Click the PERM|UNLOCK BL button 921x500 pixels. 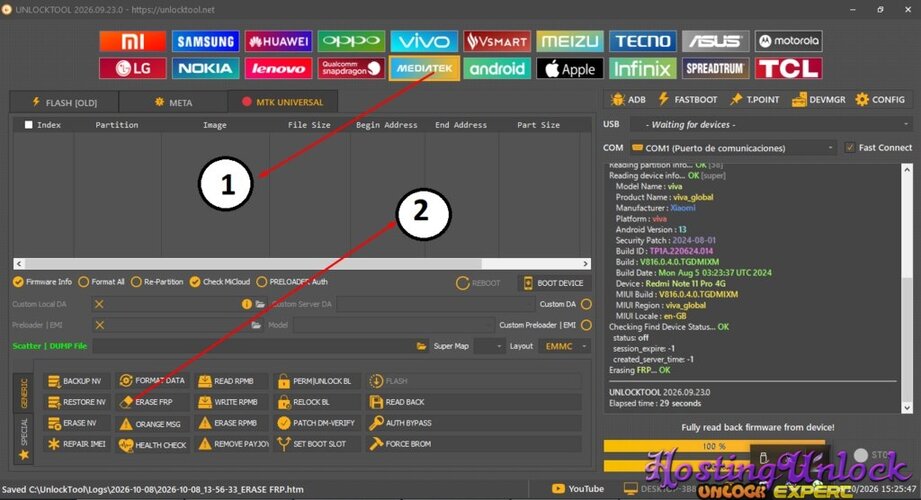pos(317,381)
